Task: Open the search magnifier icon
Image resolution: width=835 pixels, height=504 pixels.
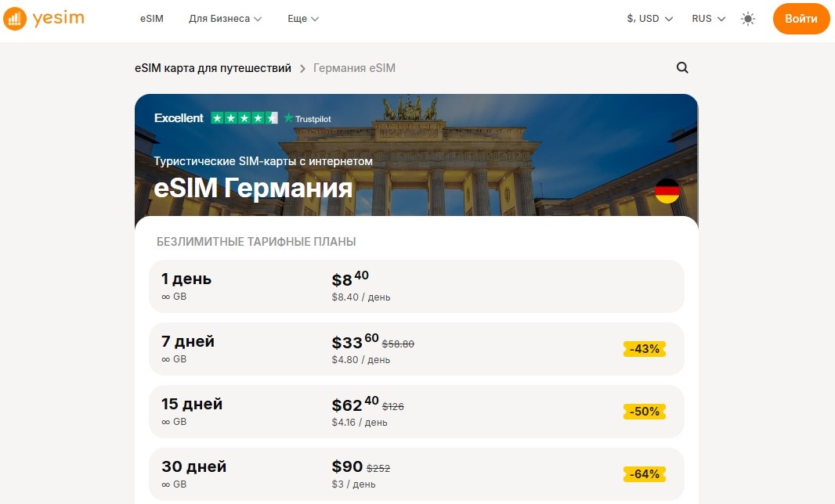Action: point(681,68)
